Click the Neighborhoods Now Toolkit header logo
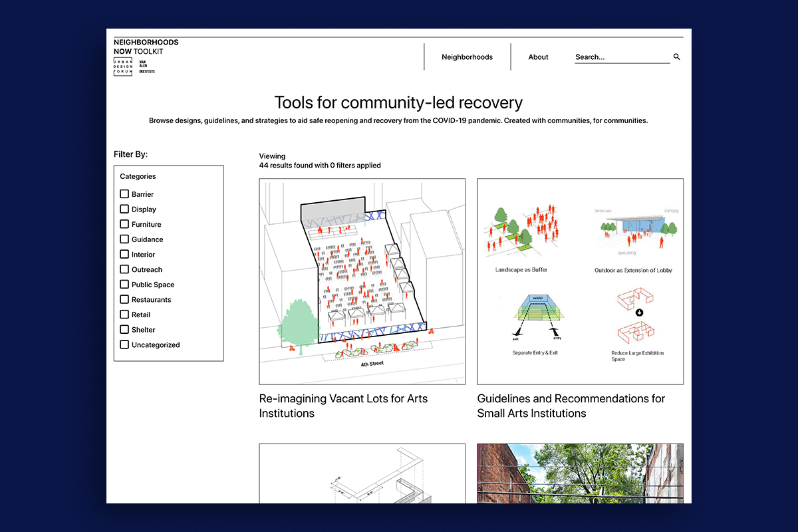Viewport: 798px width, 532px height. point(138,47)
